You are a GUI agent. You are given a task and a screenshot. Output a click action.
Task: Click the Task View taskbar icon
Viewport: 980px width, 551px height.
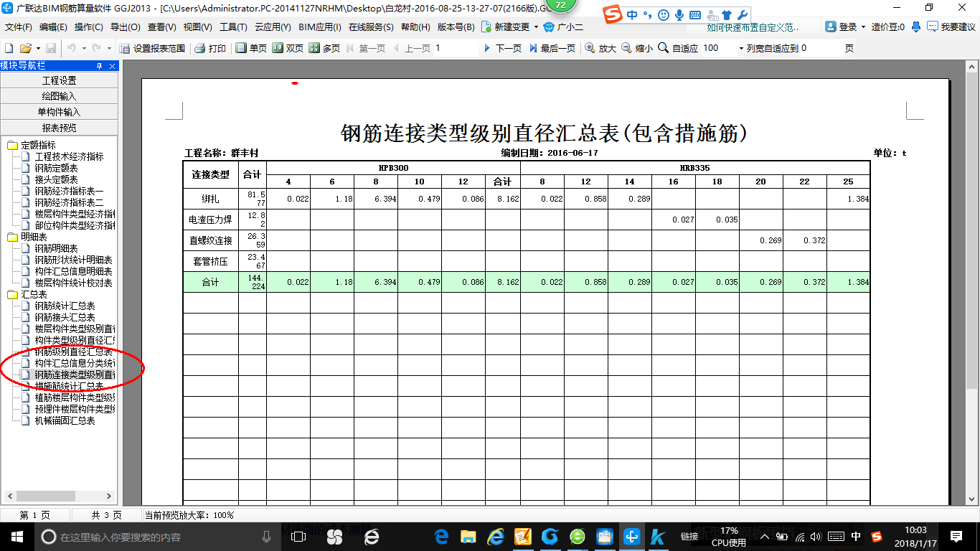click(298, 536)
